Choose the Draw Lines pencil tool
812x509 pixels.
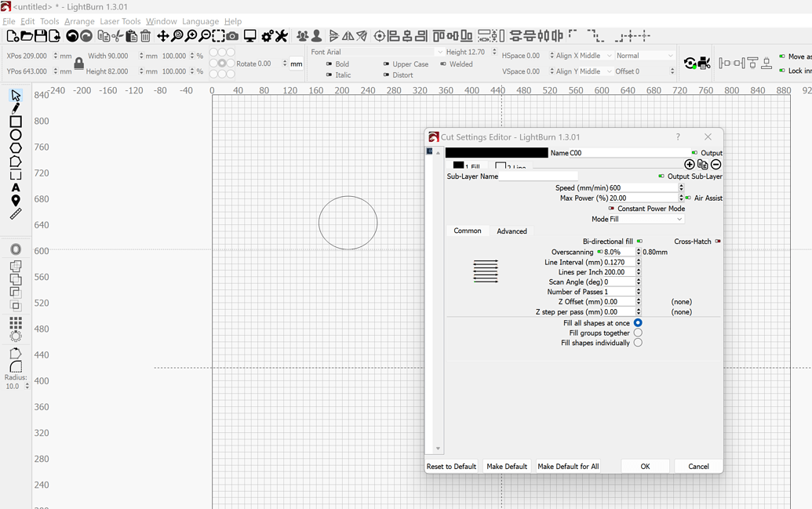16,108
